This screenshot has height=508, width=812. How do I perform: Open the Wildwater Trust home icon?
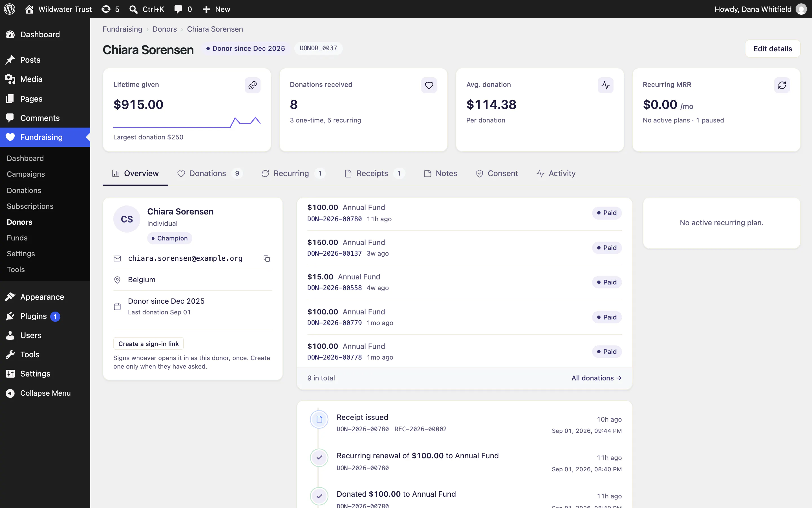coord(29,9)
